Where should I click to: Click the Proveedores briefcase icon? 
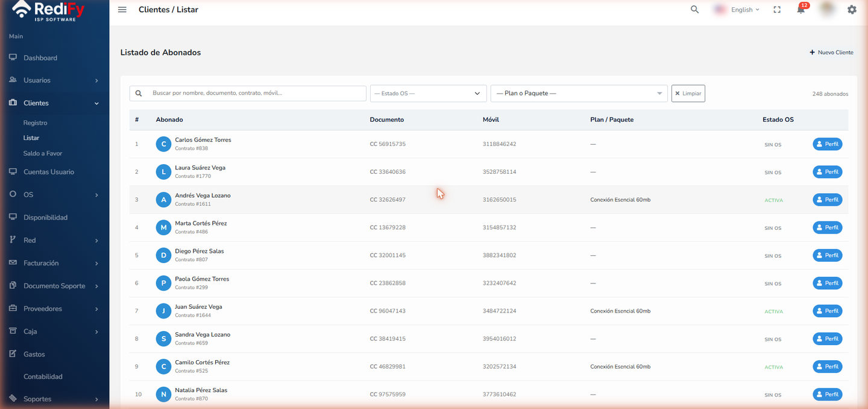coord(13,308)
